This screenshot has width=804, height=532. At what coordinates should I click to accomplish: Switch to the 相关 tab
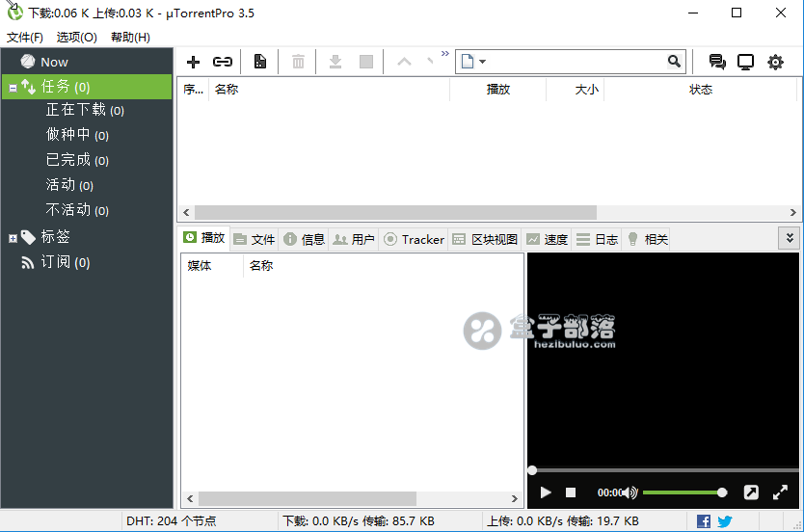coord(647,239)
